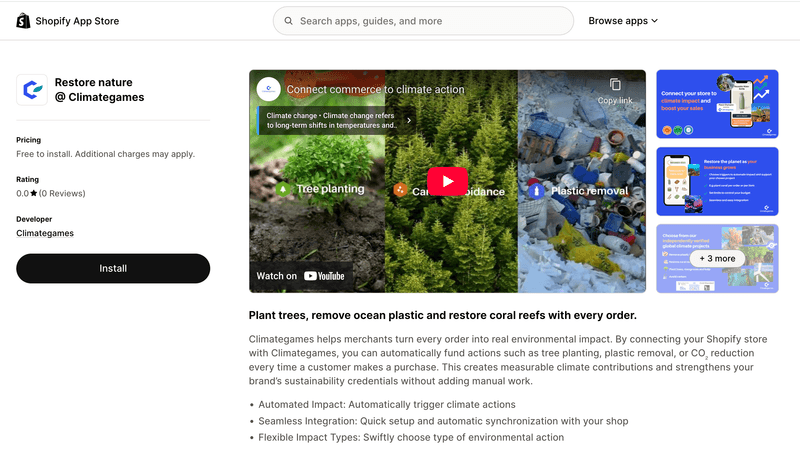Open the second screenshot thumbnail Restore the planet

(717, 182)
